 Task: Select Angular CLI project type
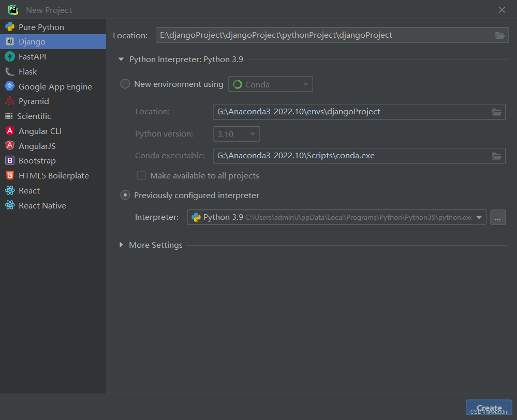click(53, 131)
